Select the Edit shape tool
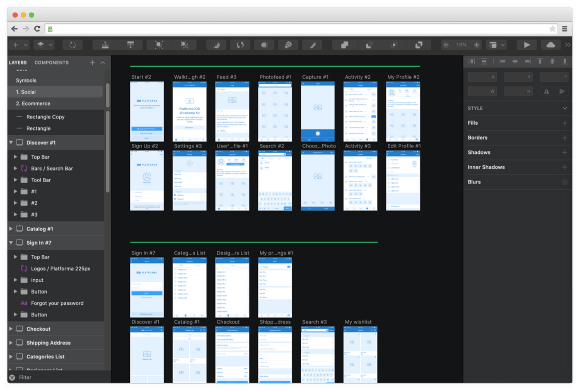 click(216, 45)
